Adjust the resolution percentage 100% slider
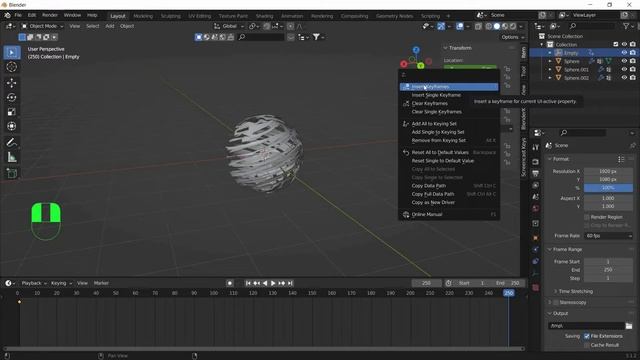The image size is (640, 360). click(x=608, y=188)
